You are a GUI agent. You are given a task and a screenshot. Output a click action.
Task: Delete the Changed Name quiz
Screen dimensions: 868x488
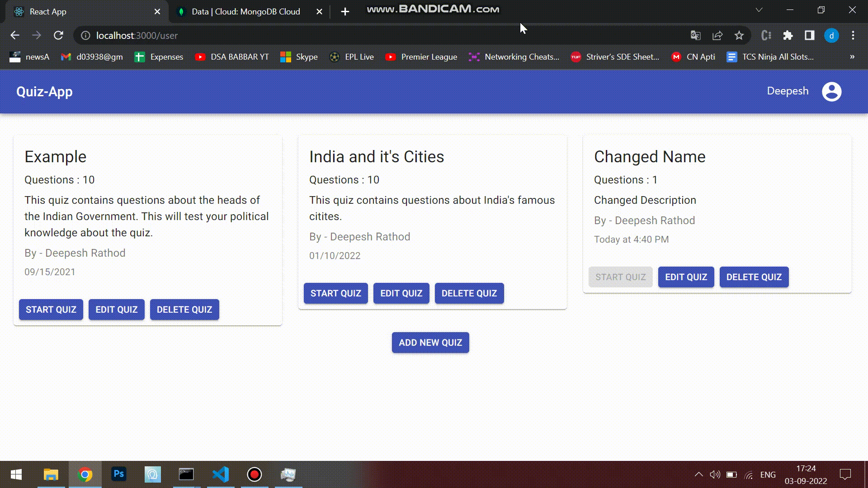[754, 277]
